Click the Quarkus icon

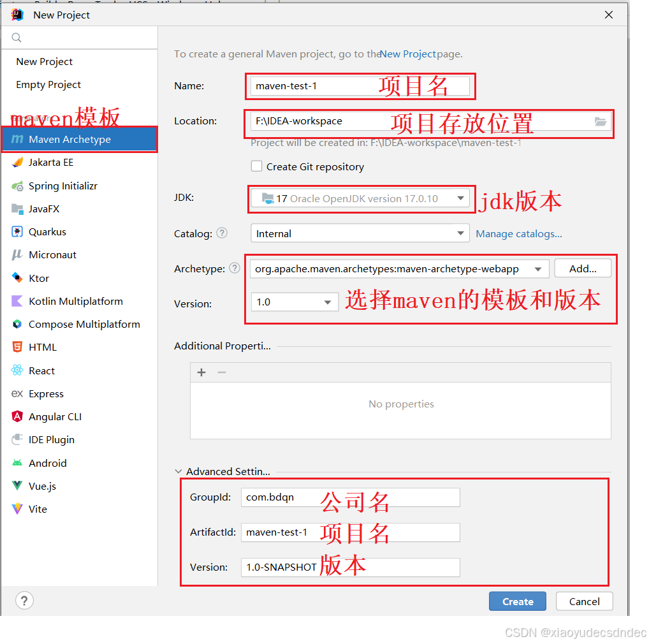click(x=17, y=231)
